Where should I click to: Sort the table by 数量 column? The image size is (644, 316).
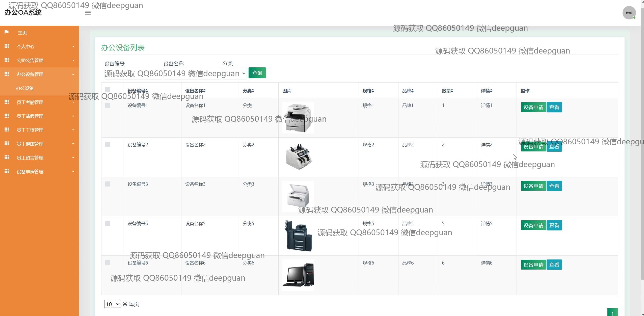point(447,91)
